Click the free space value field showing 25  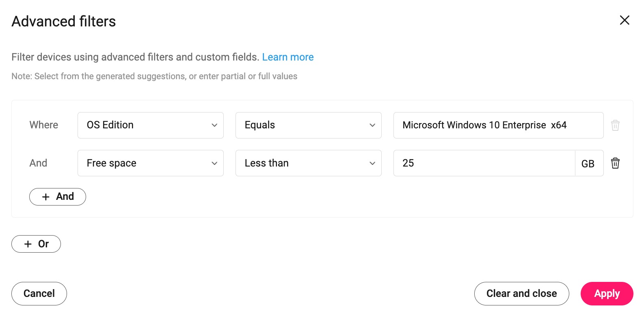pyautogui.click(x=484, y=163)
